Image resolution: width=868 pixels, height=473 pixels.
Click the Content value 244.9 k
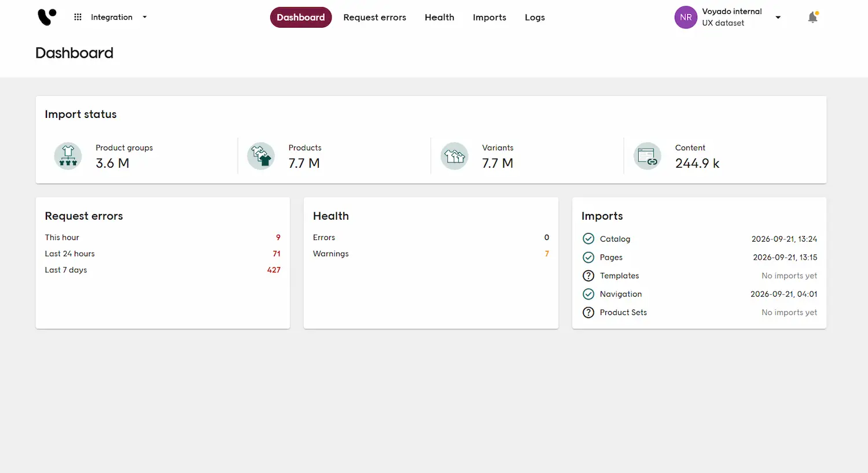697,164
